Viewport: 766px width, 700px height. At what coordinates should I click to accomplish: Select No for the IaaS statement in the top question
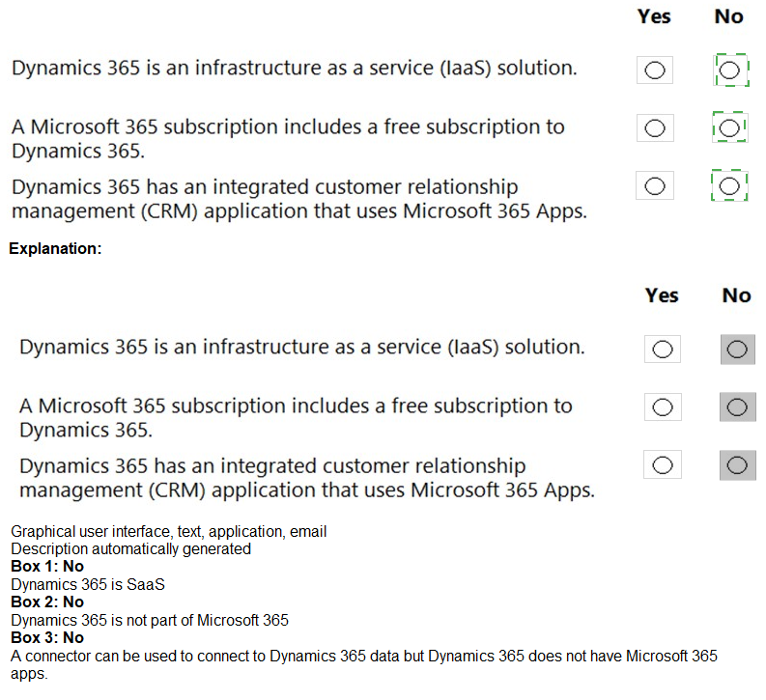(x=729, y=70)
